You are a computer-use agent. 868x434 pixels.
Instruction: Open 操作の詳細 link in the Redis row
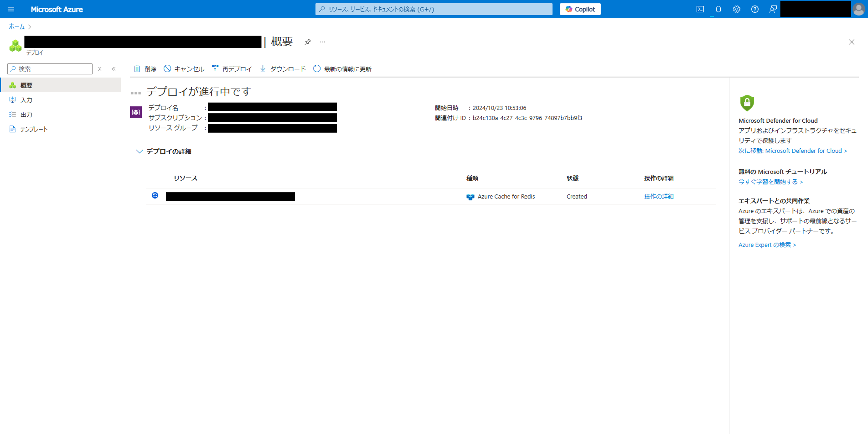click(x=659, y=196)
